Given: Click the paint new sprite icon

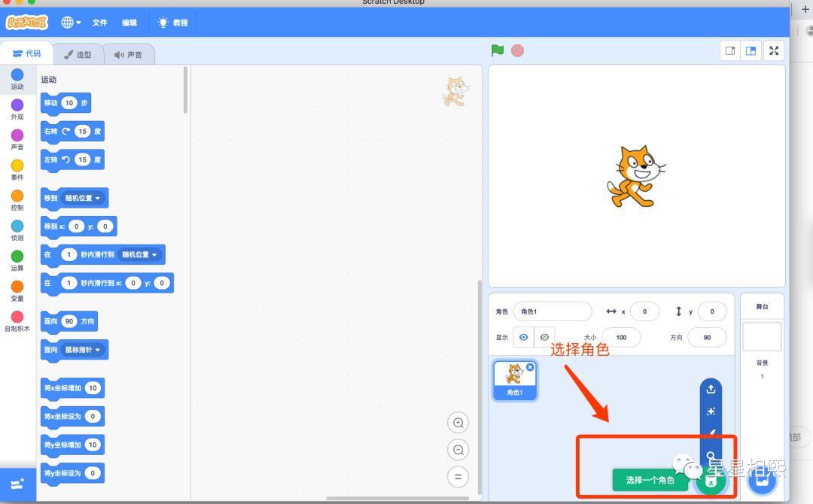Looking at the screenshot, I should point(712,432).
